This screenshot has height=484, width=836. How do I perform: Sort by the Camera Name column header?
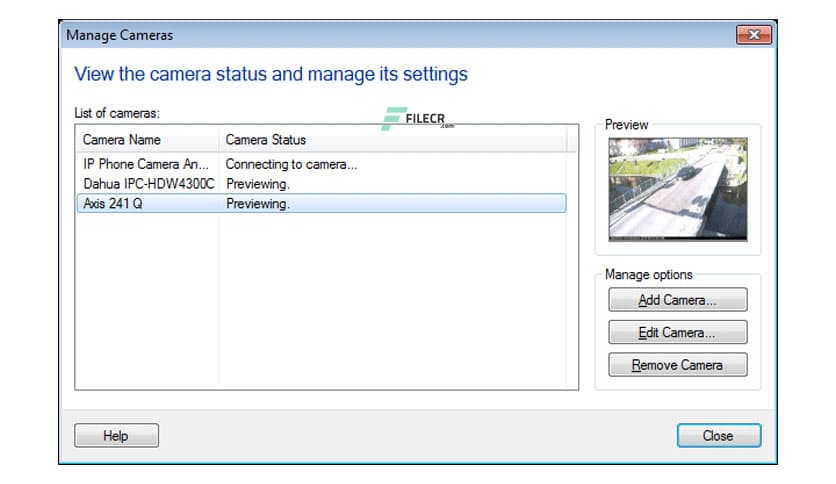(147, 140)
